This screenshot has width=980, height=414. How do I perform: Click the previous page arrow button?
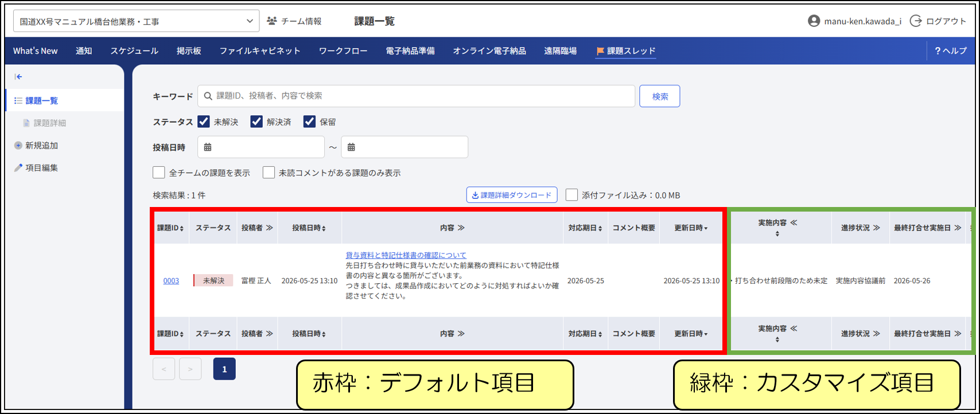coord(164,369)
